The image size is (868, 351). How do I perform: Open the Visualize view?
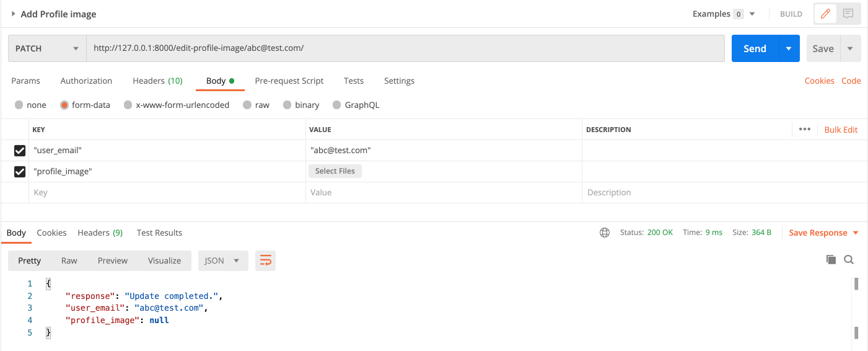pos(164,260)
